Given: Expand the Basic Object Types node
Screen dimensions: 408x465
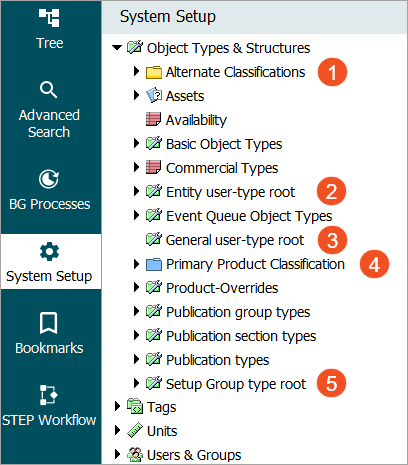Looking at the screenshot, I should (x=136, y=143).
